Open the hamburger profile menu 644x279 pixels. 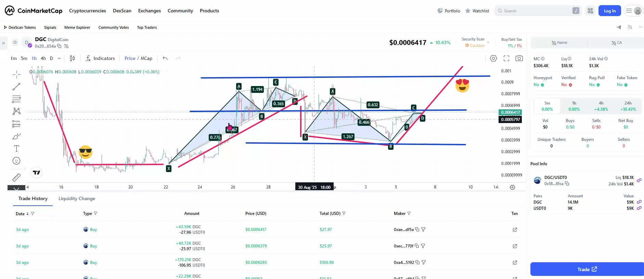click(x=633, y=11)
